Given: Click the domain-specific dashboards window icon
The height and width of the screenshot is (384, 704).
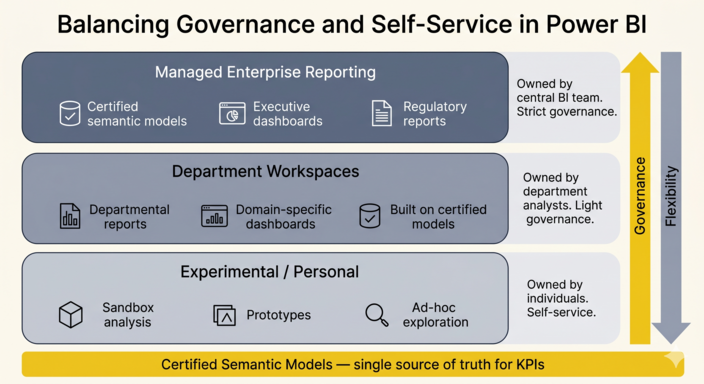Looking at the screenshot, I should (214, 216).
